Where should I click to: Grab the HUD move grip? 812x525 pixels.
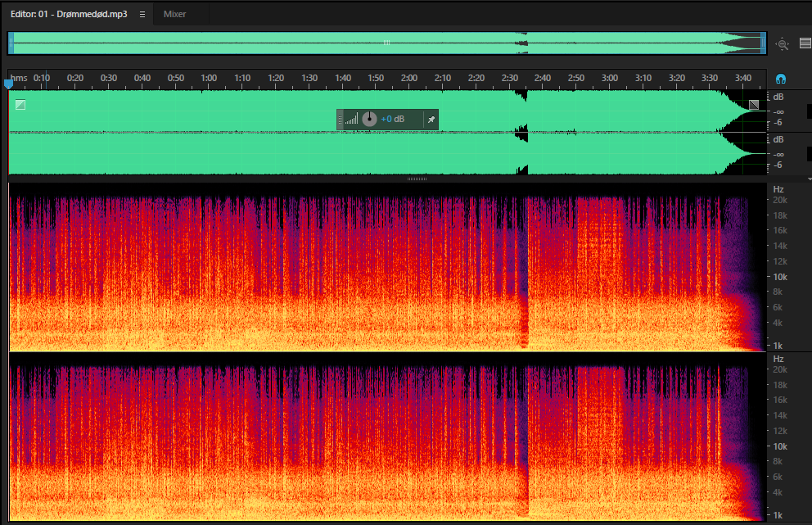[x=341, y=120]
